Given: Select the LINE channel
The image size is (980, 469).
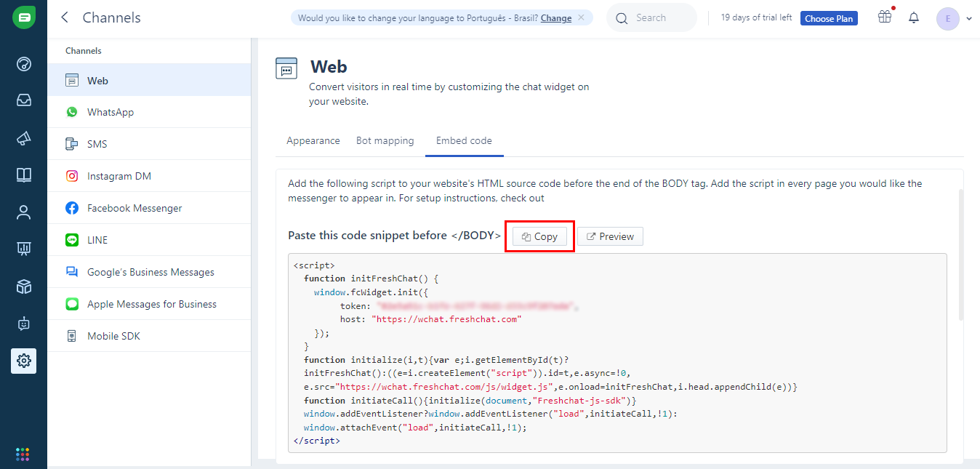Looking at the screenshot, I should click(149, 240).
